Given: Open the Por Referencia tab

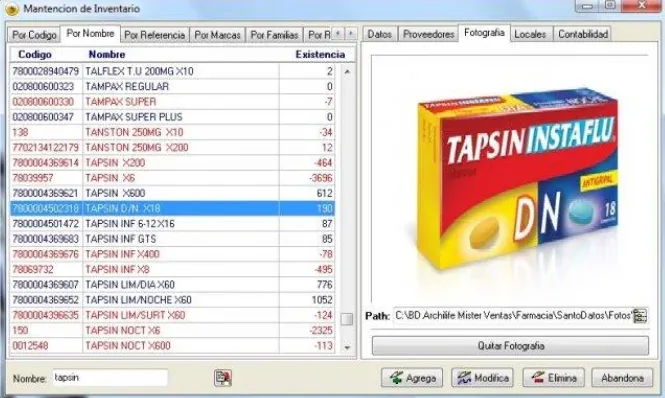Looking at the screenshot, I should (x=154, y=35).
